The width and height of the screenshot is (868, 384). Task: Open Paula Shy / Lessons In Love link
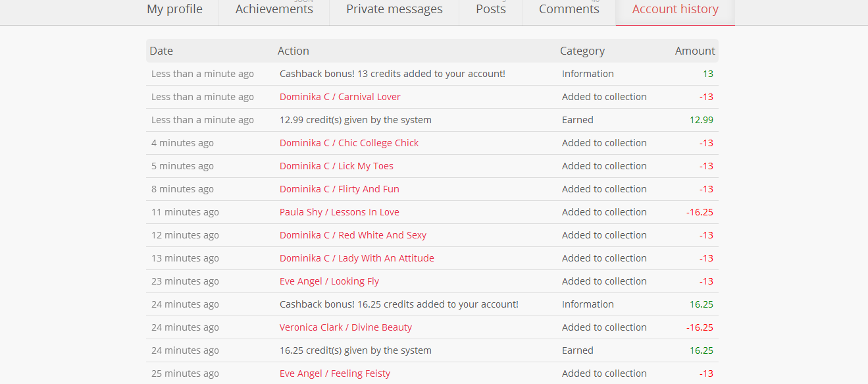pyautogui.click(x=340, y=212)
